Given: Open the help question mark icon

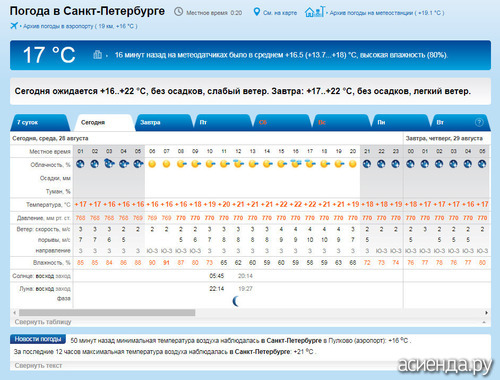Looking at the screenshot, I should (x=479, y=122).
